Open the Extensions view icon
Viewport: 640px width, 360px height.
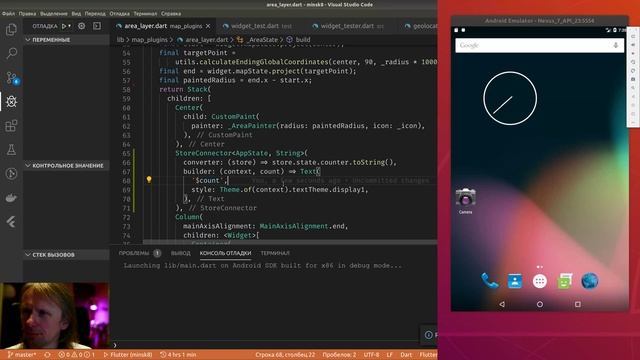(11, 126)
